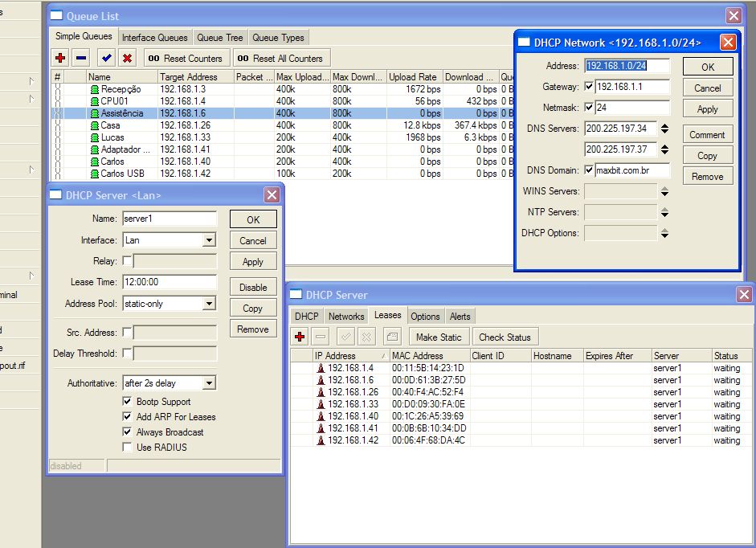The height and width of the screenshot is (548, 756).
Task: Click the minus remove icon in Queue List
Action: pos(81,58)
